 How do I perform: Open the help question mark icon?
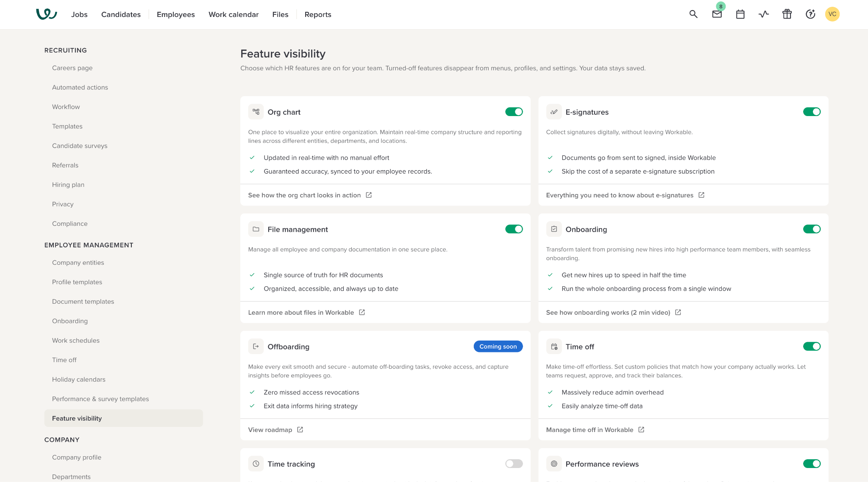coord(810,14)
